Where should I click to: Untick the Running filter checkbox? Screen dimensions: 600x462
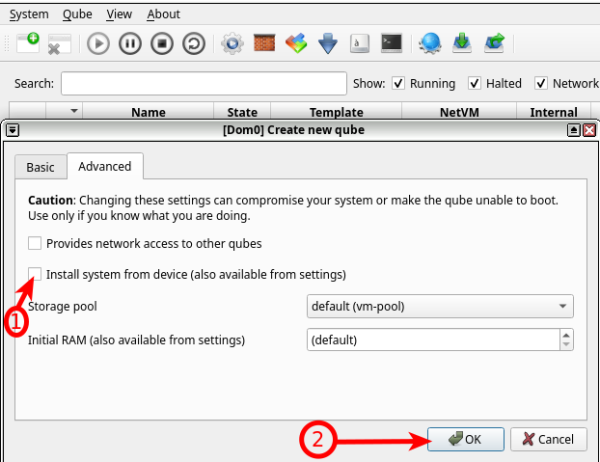click(398, 83)
